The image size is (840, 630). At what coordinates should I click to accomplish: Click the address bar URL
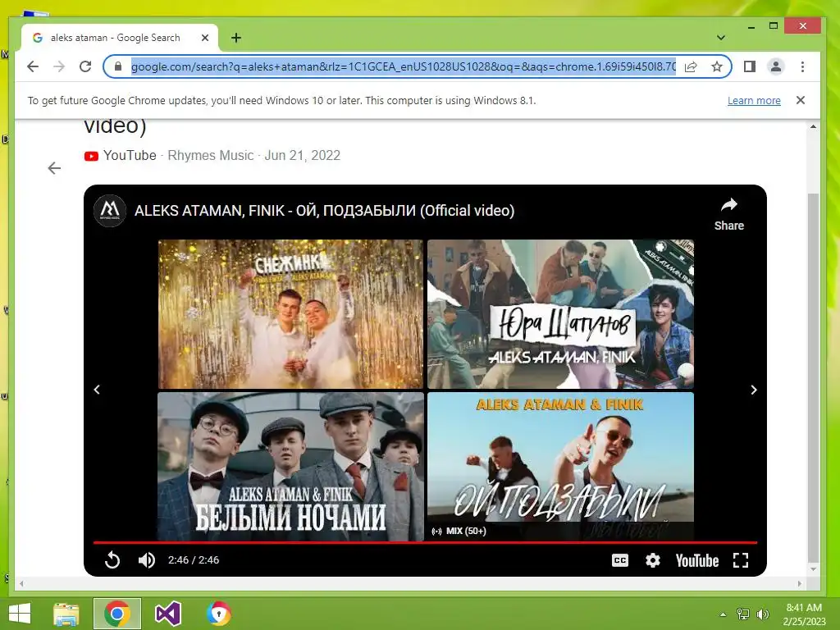click(404, 66)
